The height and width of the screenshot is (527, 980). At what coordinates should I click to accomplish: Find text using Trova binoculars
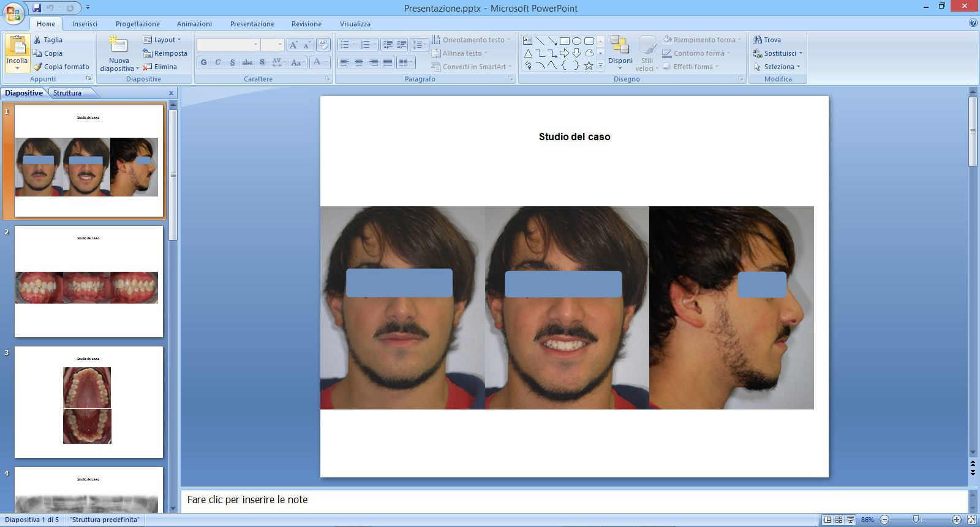pyautogui.click(x=767, y=40)
